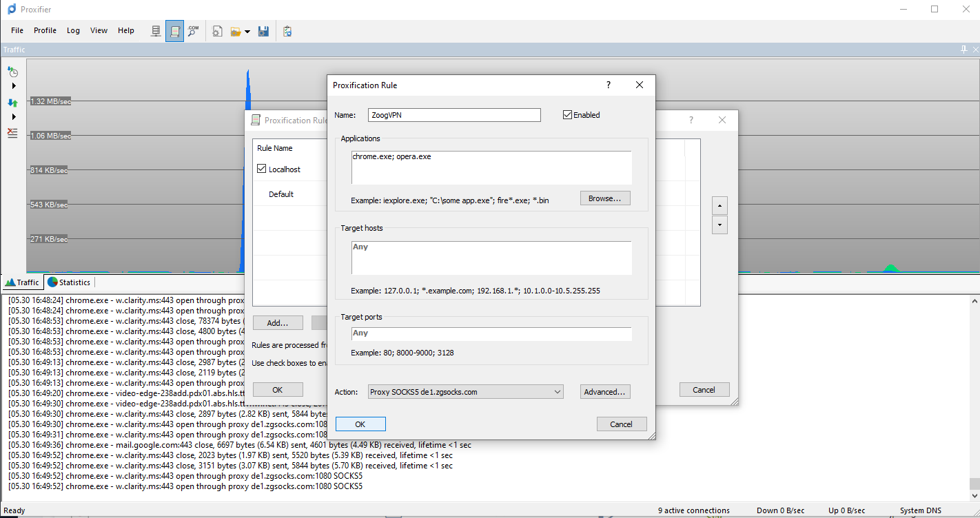This screenshot has width=980, height=518.
Task: Open the Profile menu
Action: pyautogui.click(x=45, y=30)
